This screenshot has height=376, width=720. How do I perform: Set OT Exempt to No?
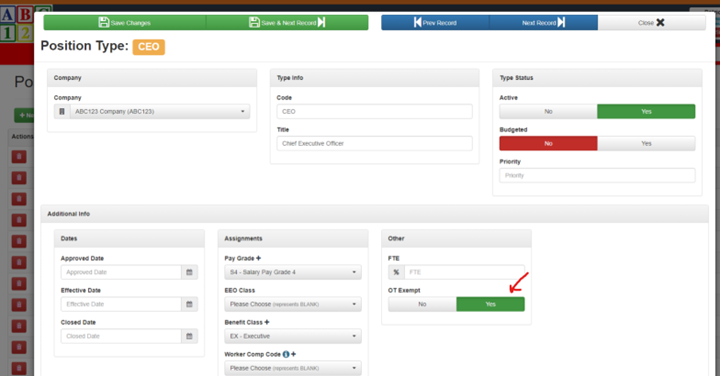coord(422,304)
